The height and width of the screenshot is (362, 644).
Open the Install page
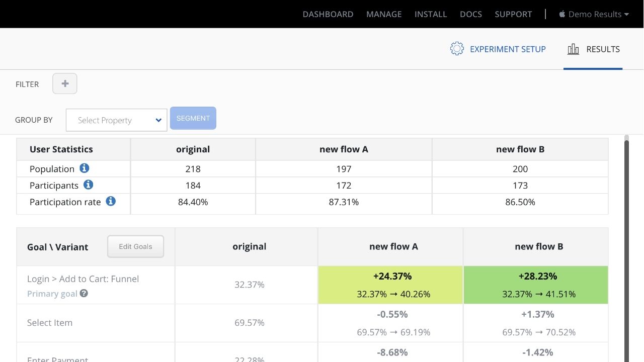(431, 14)
